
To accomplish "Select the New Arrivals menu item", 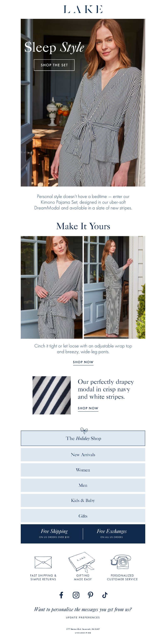I will tap(83, 455).
